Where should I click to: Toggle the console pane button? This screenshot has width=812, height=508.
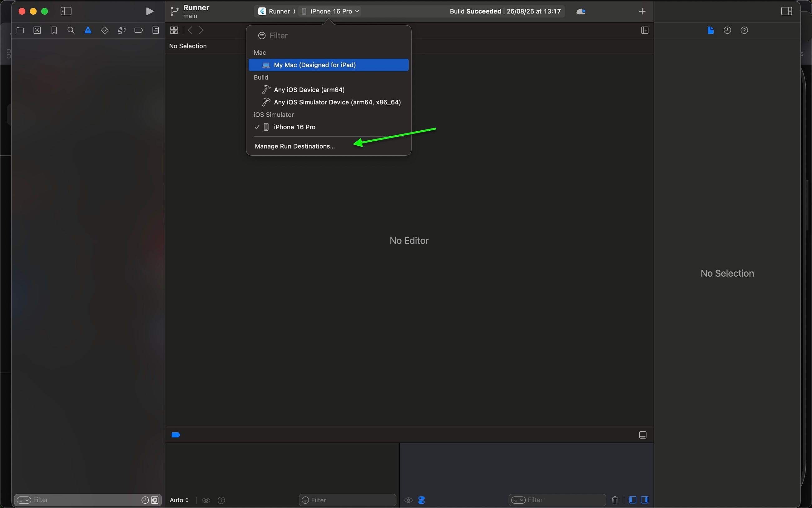(x=645, y=500)
